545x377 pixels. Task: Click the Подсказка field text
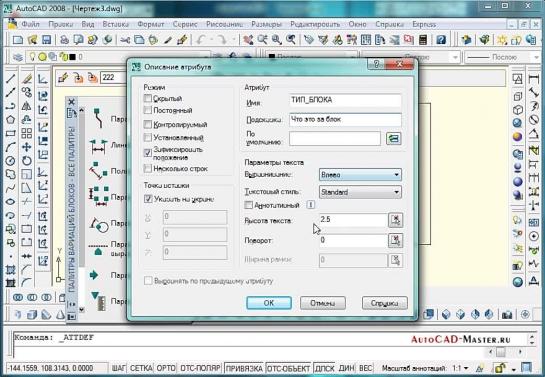[345, 119]
